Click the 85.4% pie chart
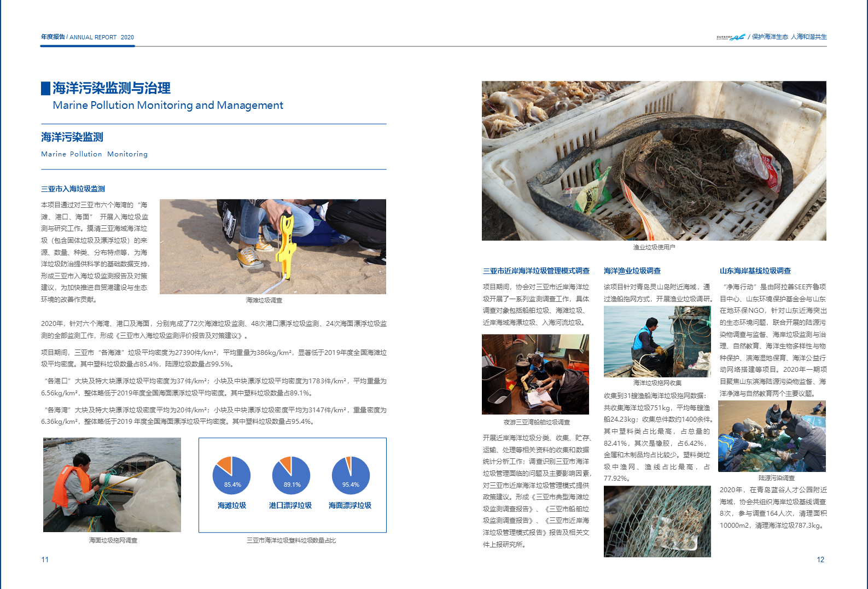The image size is (868, 589). coord(231,475)
